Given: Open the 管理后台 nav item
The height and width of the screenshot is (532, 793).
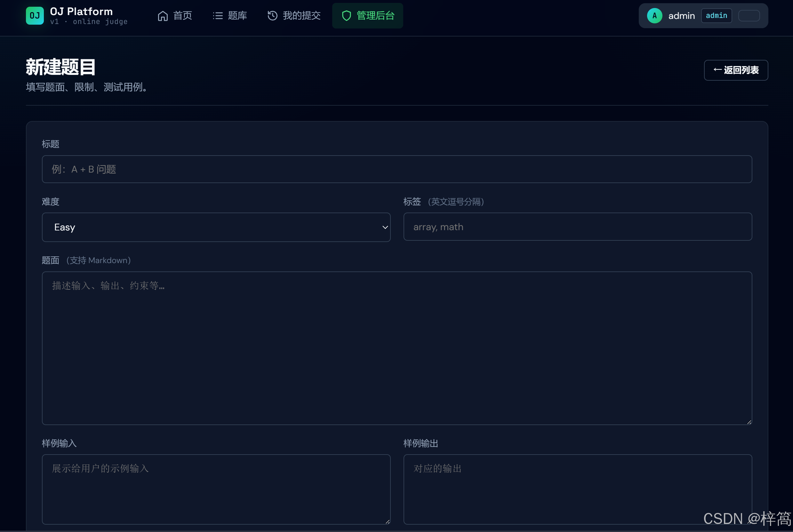Looking at the screenshot, I should (368, 16).
